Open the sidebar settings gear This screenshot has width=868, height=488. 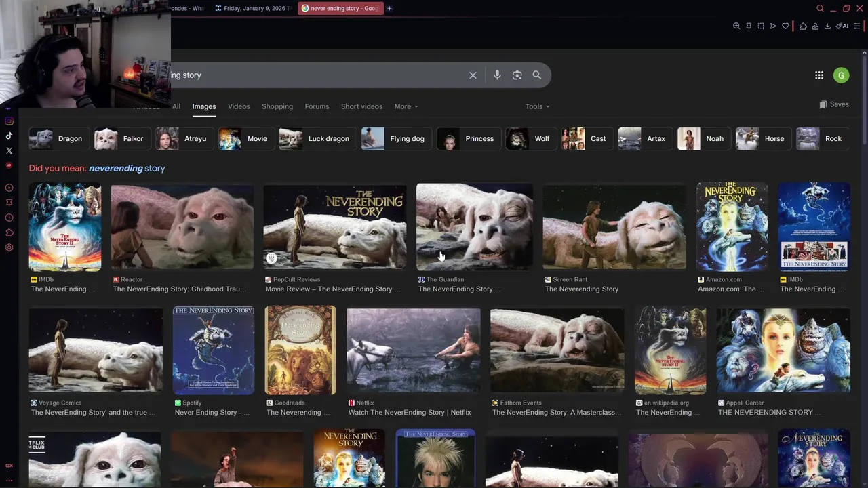9,247
